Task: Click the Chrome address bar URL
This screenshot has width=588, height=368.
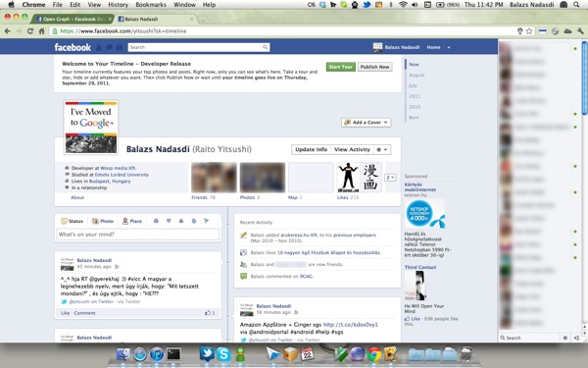Action: [123, 31]
